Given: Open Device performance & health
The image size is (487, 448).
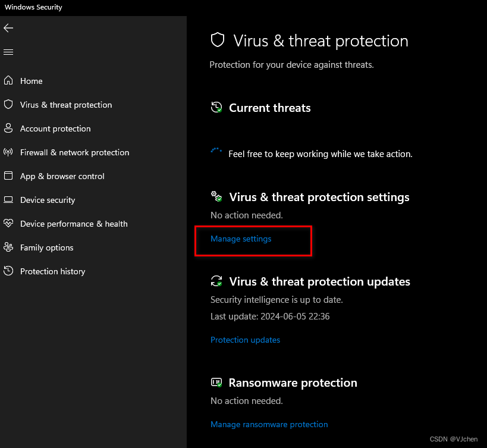Looking at the screenshot, I should click(74, 224).
